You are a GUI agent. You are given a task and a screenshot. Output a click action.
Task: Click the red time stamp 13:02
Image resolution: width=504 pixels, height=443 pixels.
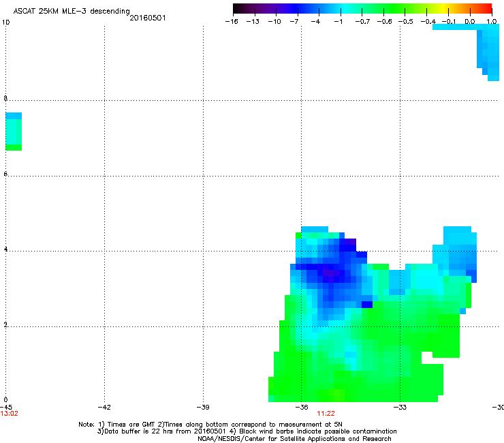click(10, 414)
